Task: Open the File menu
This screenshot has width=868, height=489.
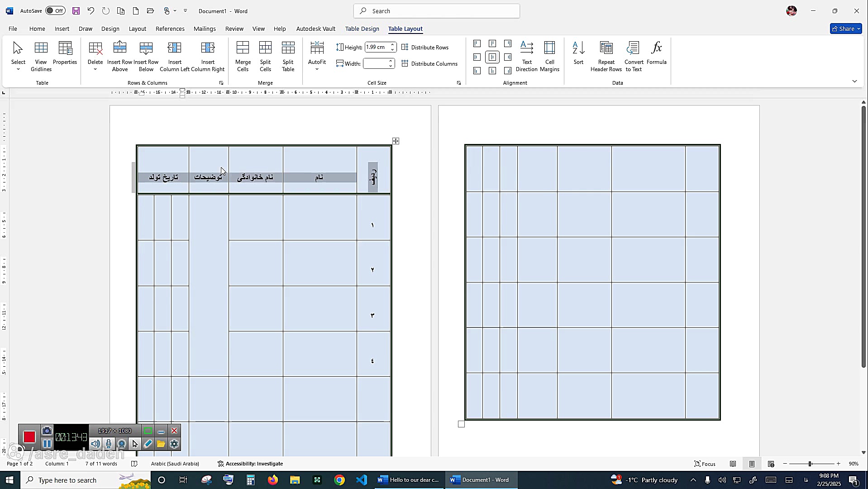Action: (13, 29)
